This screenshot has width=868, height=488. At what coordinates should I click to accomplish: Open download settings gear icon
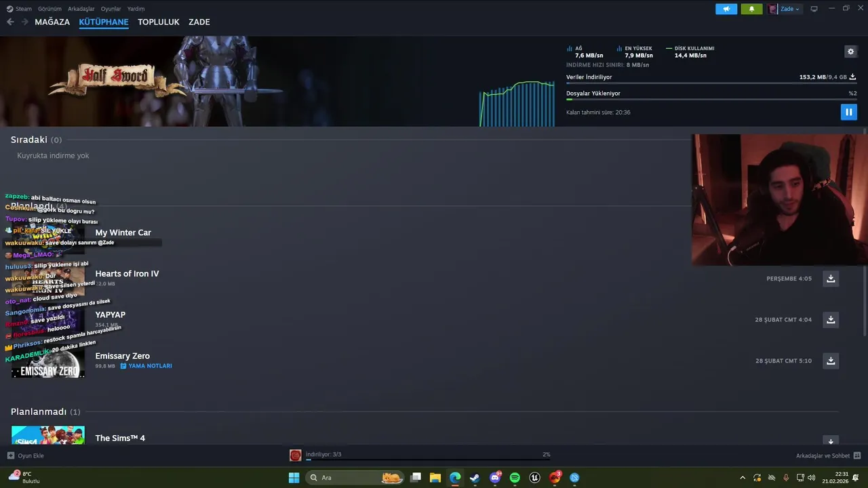850,52
